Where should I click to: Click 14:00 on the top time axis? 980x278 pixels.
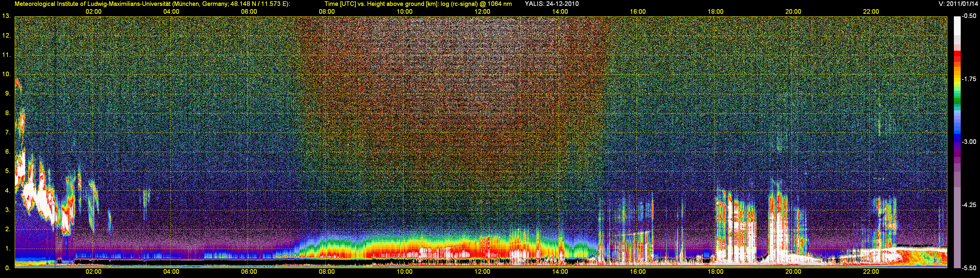coord(560,12)
